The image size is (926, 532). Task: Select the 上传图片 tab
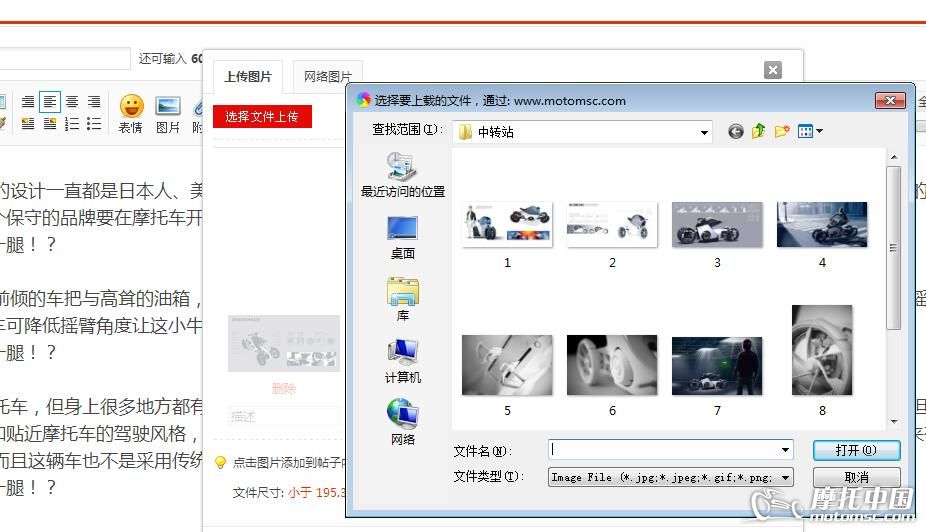tap(248, 77)
